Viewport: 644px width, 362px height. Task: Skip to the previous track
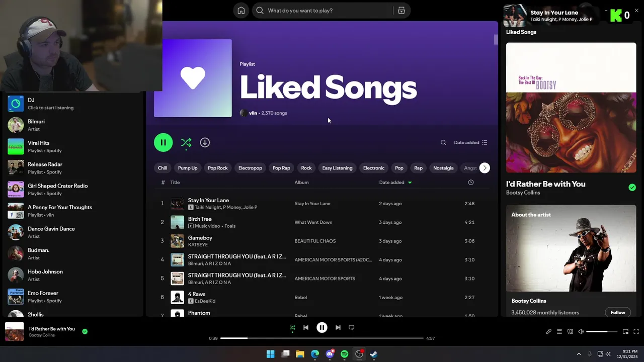click(x=305, y=327)
